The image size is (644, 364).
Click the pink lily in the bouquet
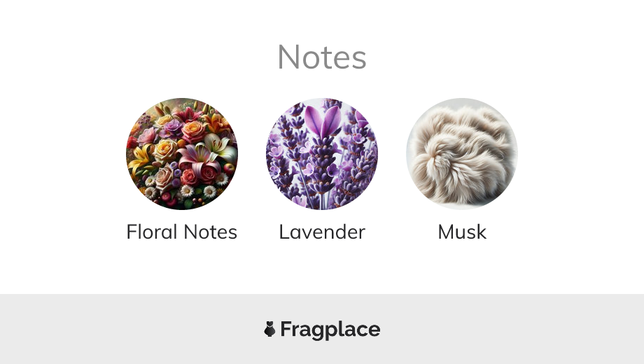(197, 157)
